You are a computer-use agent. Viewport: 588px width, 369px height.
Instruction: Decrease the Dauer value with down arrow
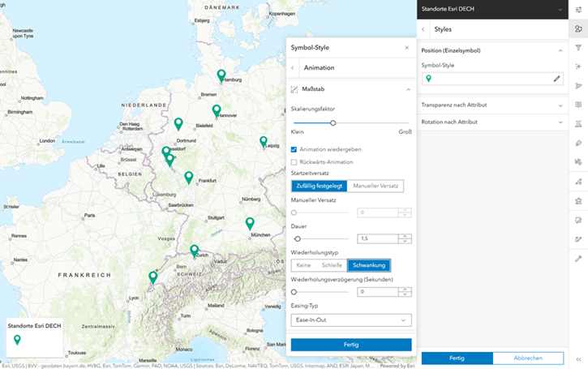pyautogui.click(x=405, y=241)
